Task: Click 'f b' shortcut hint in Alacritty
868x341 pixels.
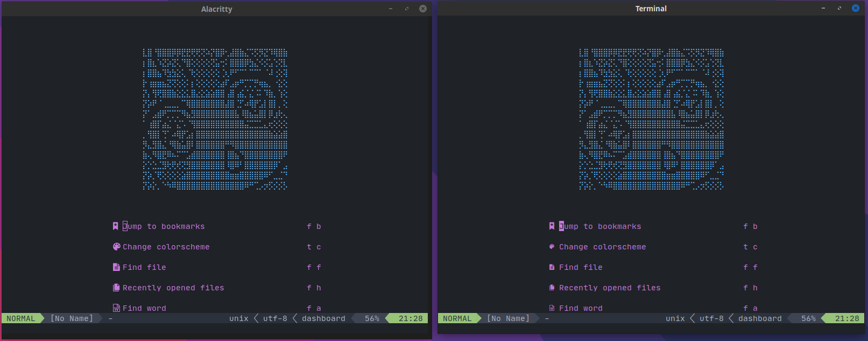Action: tap(314, 226)
